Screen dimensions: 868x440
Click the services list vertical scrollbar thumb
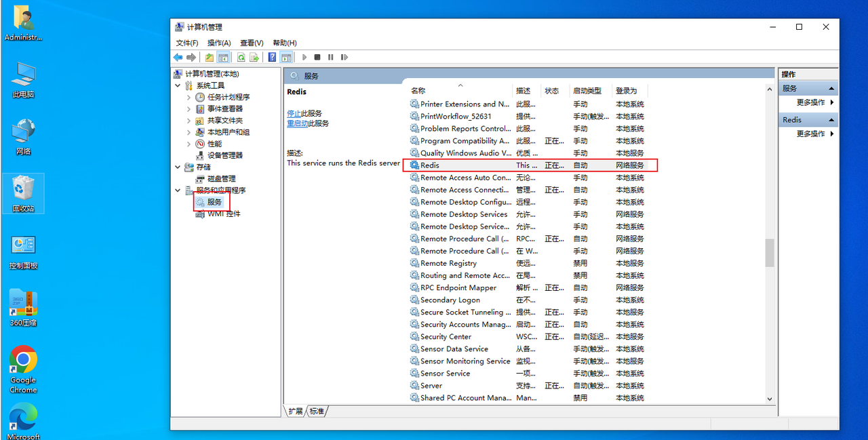[770, 252]
